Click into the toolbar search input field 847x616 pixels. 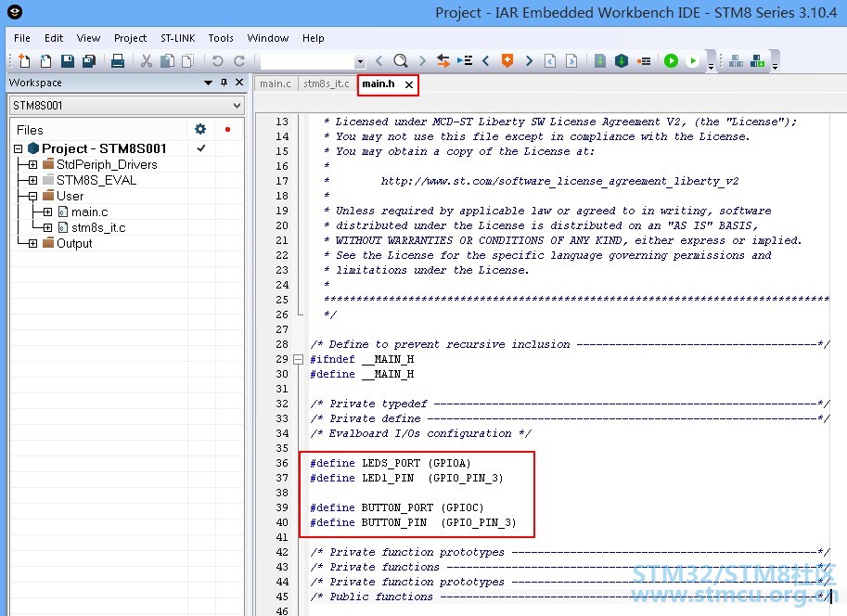[307, 61]
